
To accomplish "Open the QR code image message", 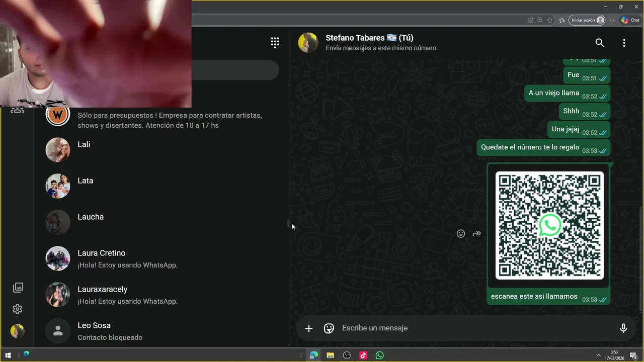I will pos(549,225).
